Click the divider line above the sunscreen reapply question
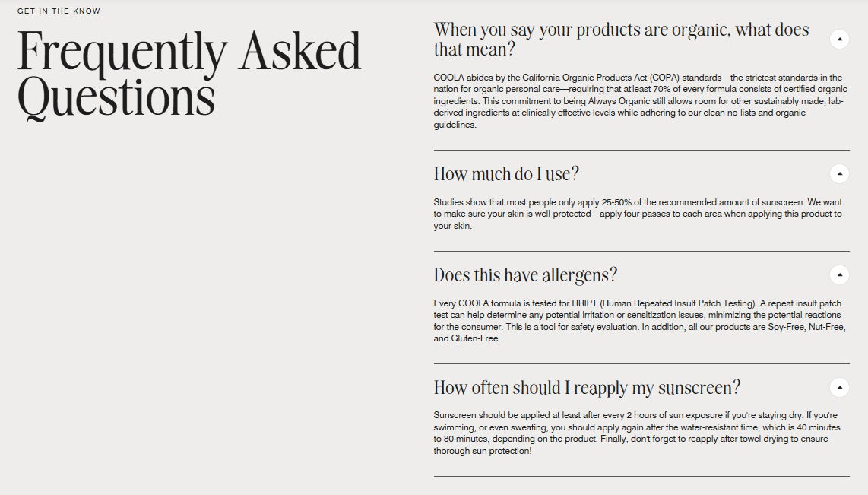 point(641,363)
